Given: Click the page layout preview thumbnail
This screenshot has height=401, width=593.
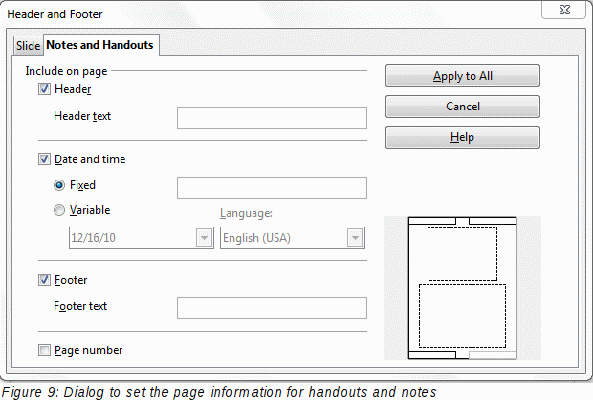Looking at the screenshot, I should point(463,288).
